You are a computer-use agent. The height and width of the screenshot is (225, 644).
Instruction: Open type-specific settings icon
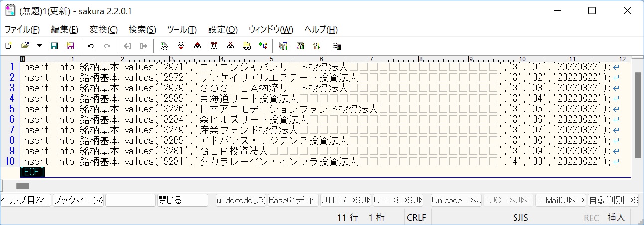300,46
